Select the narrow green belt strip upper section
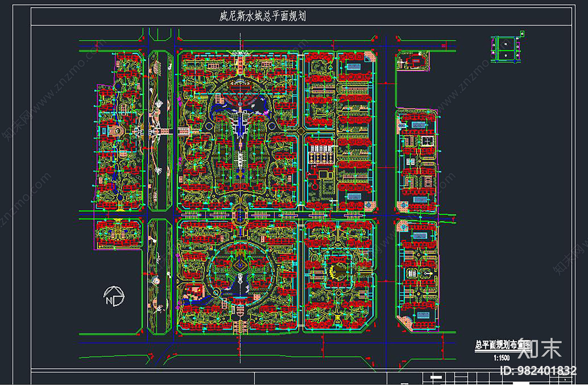588x385 pixels. [160, 131]
